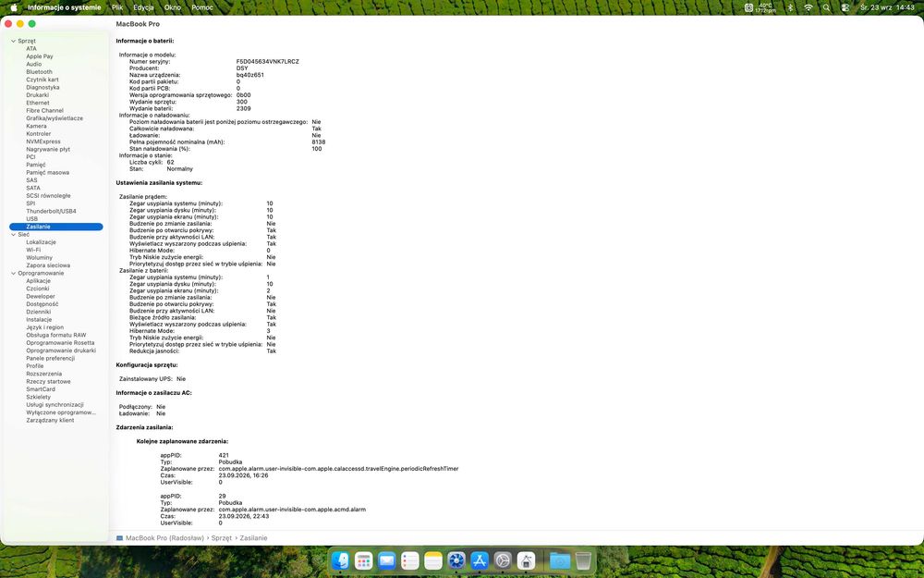
Task: Open the System Information chip icon in Dock
Action: (x=527, y=560)
